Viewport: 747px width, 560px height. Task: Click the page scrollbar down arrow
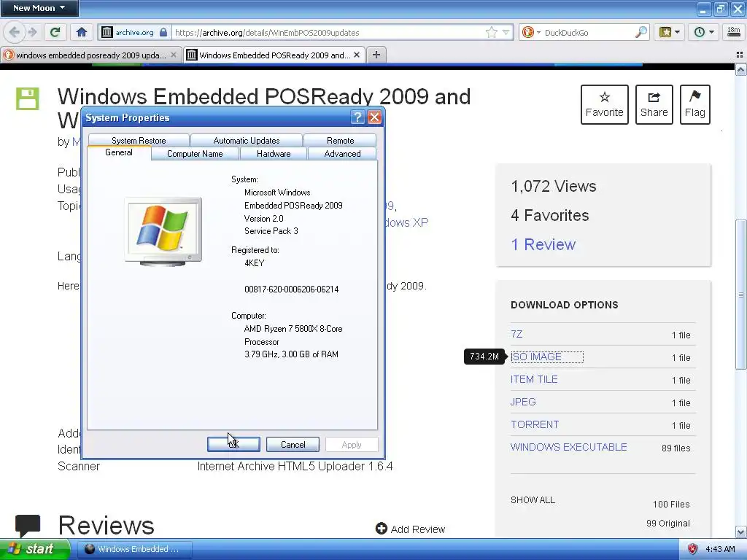[740, 532]
